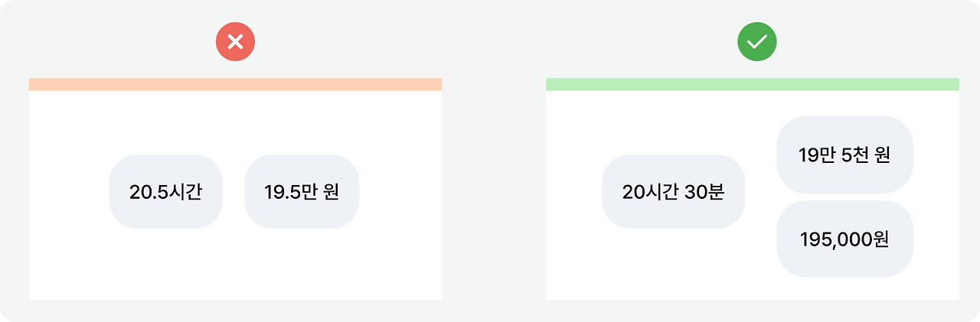Pick the bottom chip in the stacked pair
The height and width of the screenshot is (322, 980).
click(844, 239)
